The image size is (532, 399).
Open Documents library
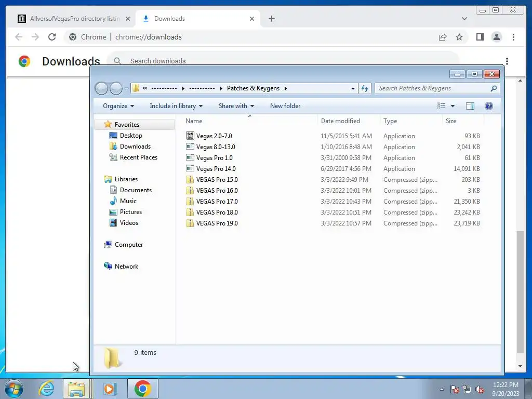pyautogui.click(x=136, y=190)
